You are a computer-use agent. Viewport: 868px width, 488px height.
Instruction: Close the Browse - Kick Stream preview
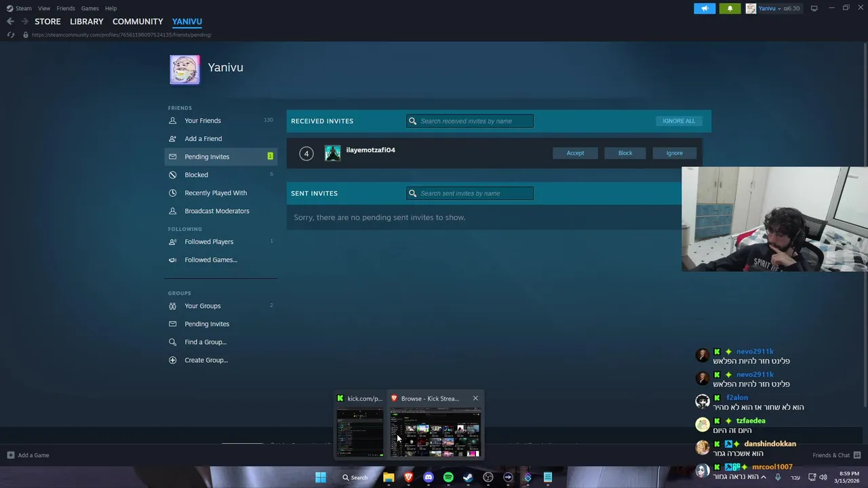(x=475, y=398)
